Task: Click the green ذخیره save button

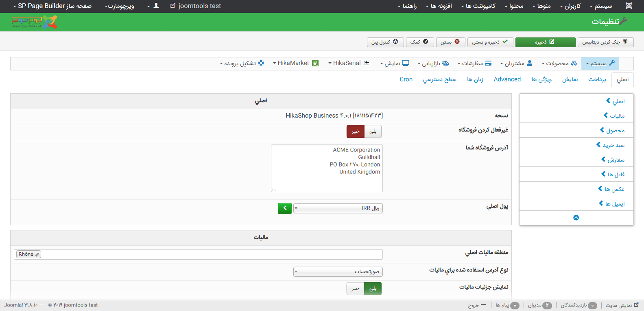Action: point(545,42)
